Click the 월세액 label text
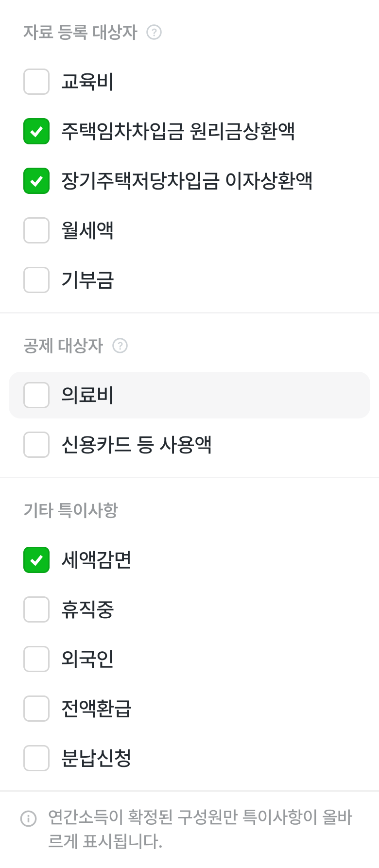The width and height of the screenshot is (379, 868). click(87, 230)
